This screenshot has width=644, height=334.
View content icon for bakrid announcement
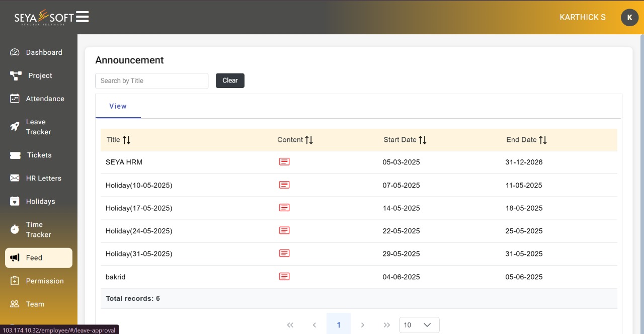coord(284,276)
